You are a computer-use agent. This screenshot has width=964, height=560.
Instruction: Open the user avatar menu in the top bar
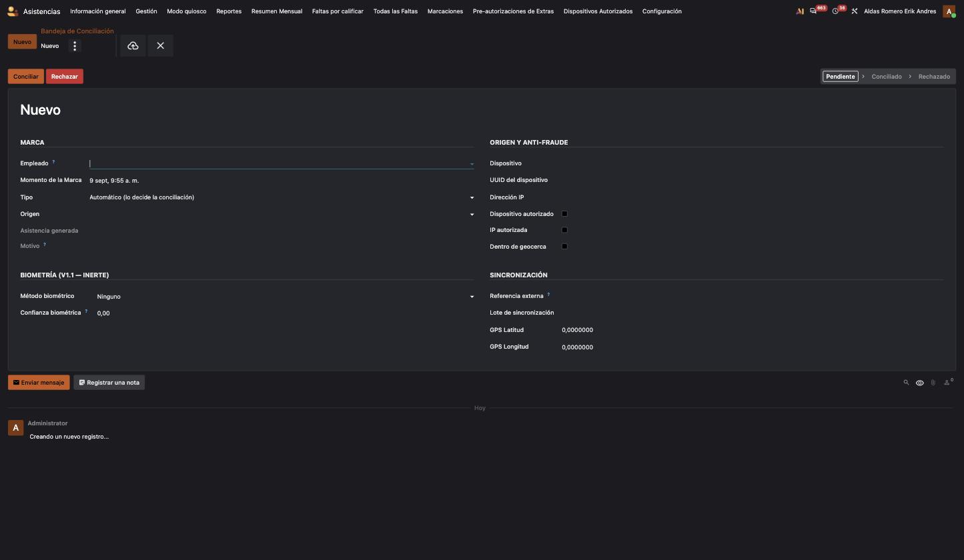(x=949, y=11)
